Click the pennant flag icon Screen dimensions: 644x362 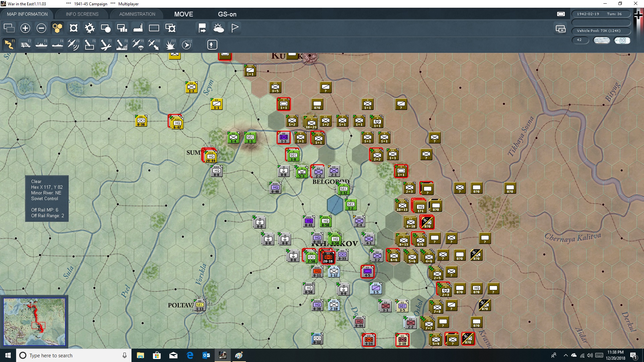235,28
